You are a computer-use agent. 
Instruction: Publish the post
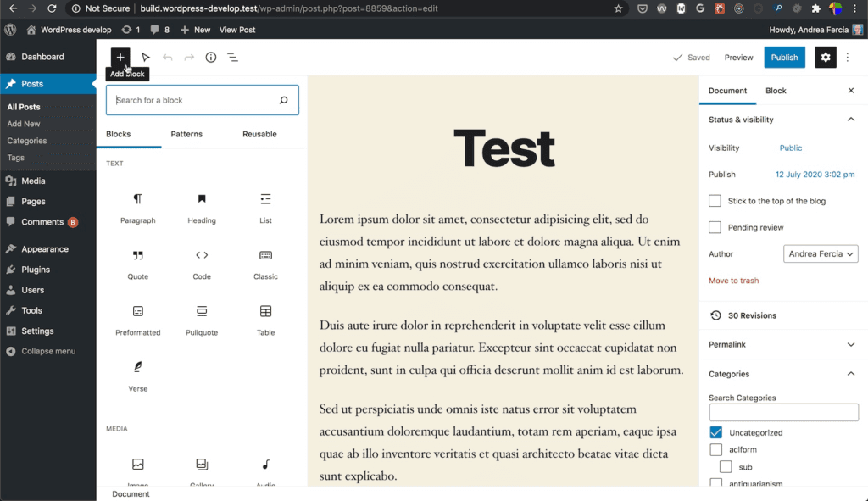pos(784,57)
